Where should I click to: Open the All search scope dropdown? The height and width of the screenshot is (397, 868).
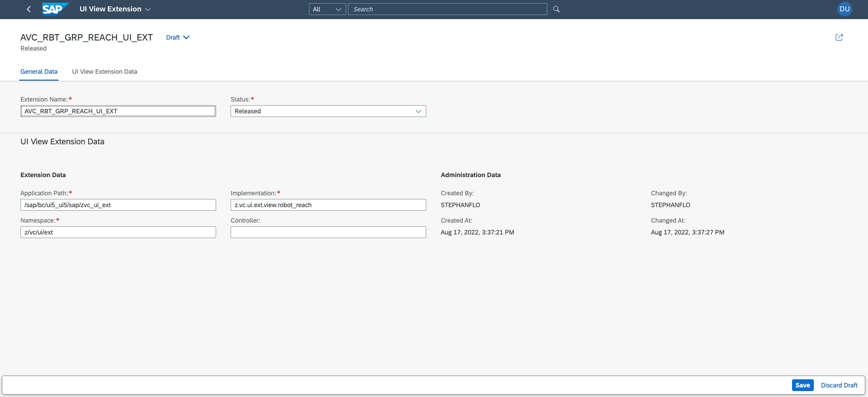(x=327, y=9)
